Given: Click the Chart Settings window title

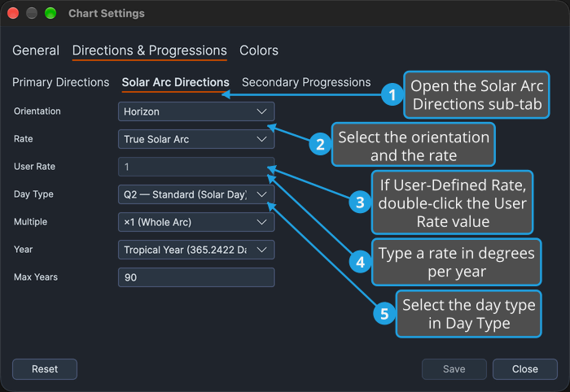Looking at the screenshot, I should coord(107,14).
